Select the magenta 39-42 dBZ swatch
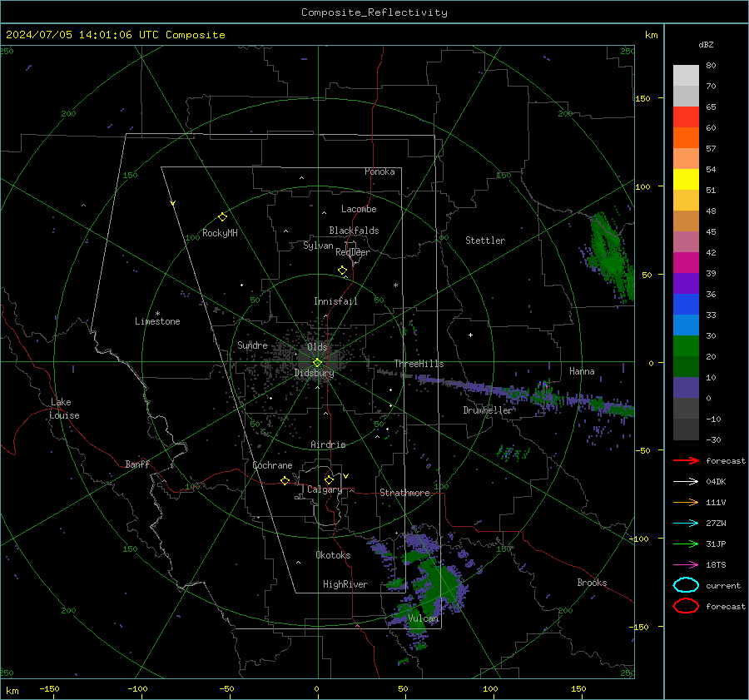 tap(686, 263)
